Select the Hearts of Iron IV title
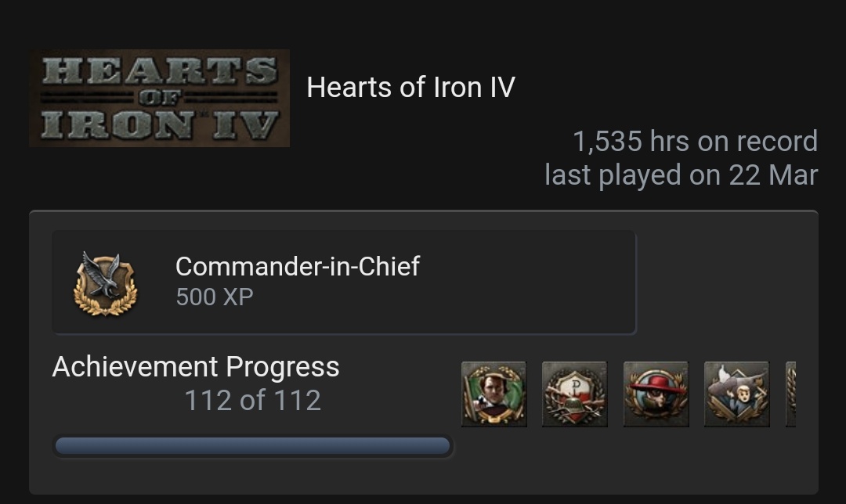The width and height of the screenshot is (846, 504). (x=410, y=87)
